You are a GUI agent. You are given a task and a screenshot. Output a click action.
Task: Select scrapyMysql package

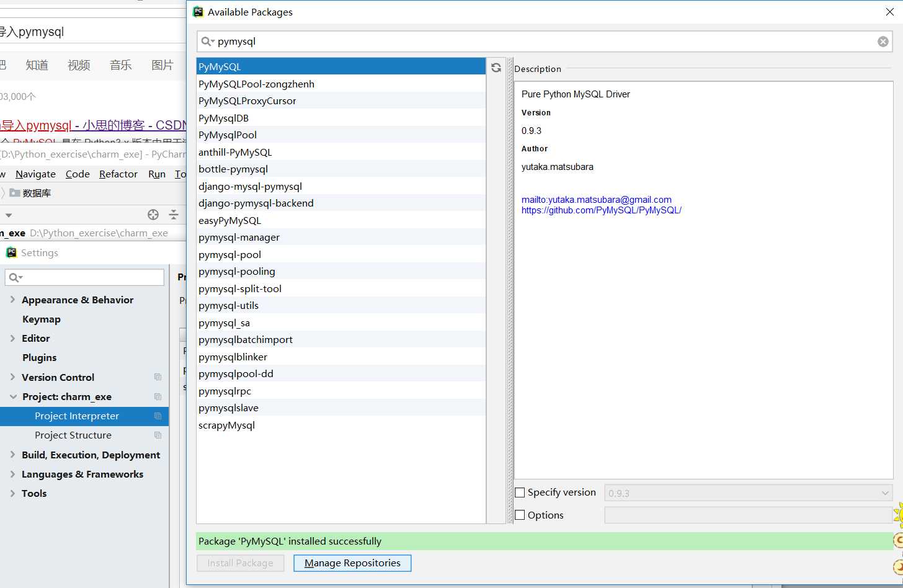click(341, 425)
